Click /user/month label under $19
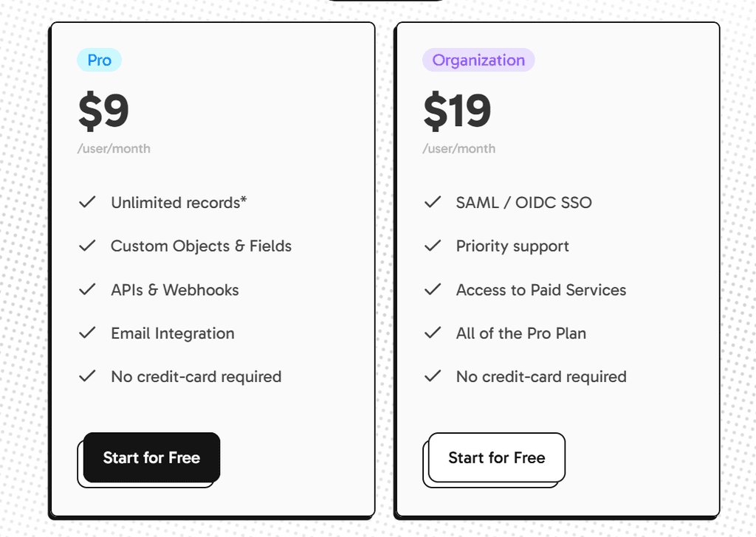The image size is (756, 537). 459,149
